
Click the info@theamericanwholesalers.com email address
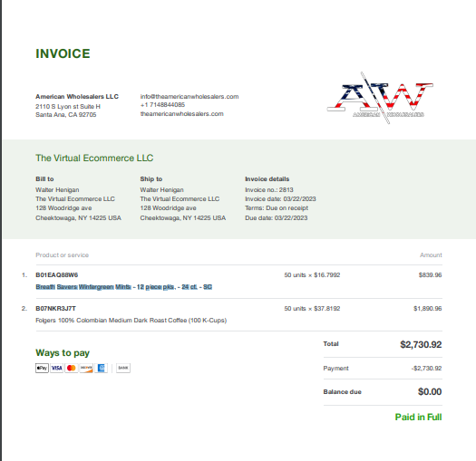189,96
